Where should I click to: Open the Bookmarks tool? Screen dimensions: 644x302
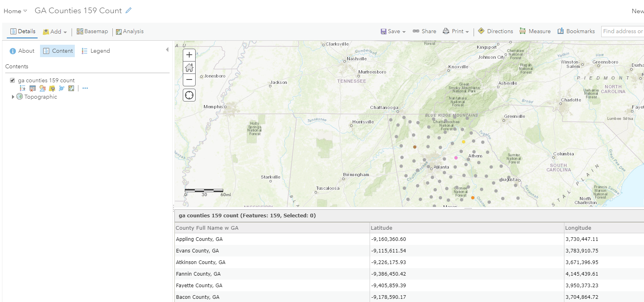[576, 31]
